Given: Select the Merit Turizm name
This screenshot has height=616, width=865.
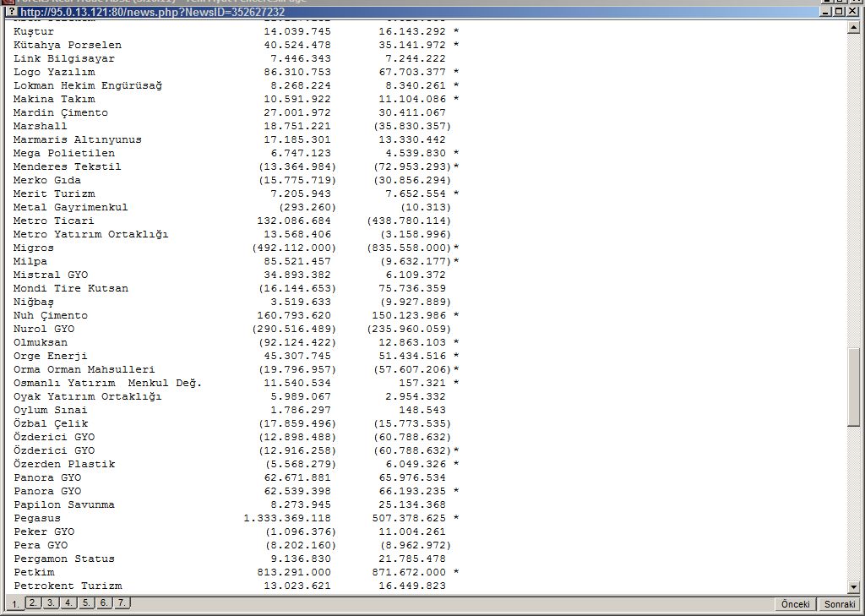Looking at the screenshot, I should click(x=54, y=194).
